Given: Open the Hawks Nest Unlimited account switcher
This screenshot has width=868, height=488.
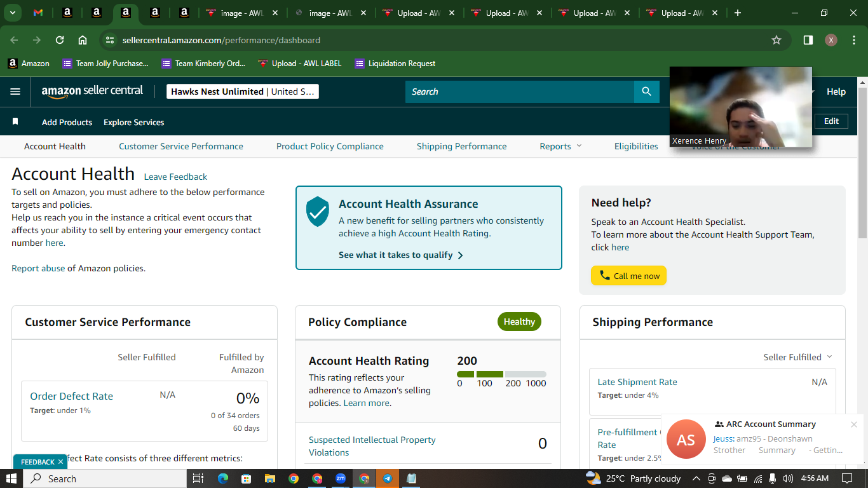Looking at the screenshot, I should point(242,91).
